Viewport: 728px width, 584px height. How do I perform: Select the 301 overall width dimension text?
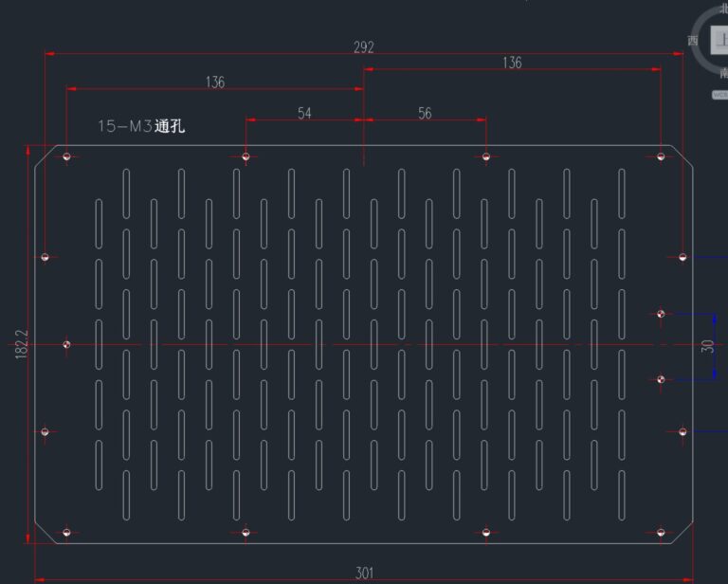pyautogui.click(x=364, y=573)
